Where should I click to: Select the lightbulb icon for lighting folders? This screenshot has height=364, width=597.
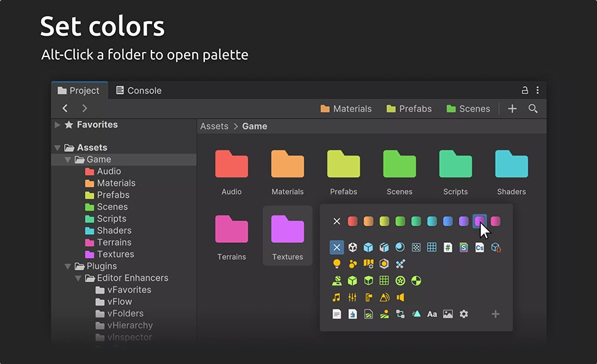click(337, 264)
